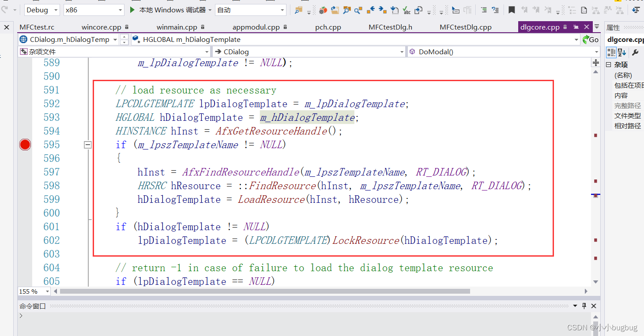Open the x86 platform dropdown
This screenshot has height=336, width=644.
point(94,10)
